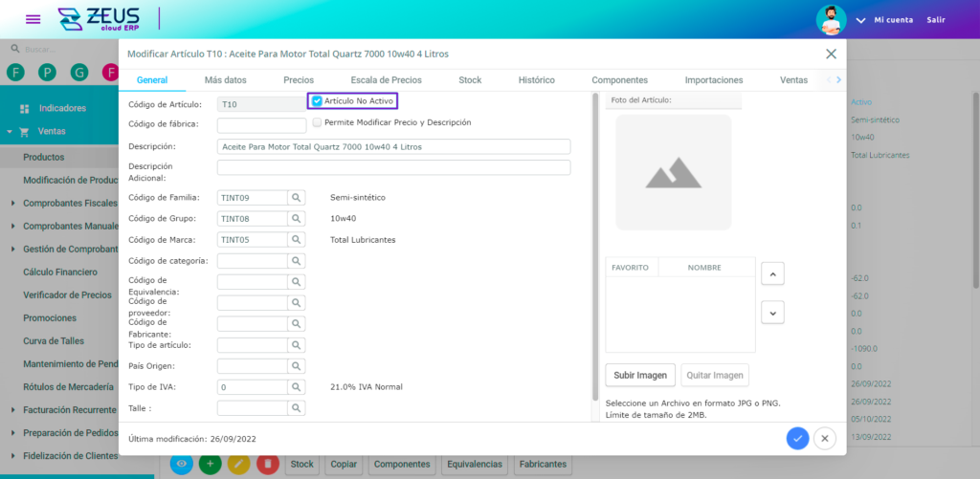Viewport: 980px width, 479px height.
Task: Open the Stock tab in the dialog
Action: (470, 80)
